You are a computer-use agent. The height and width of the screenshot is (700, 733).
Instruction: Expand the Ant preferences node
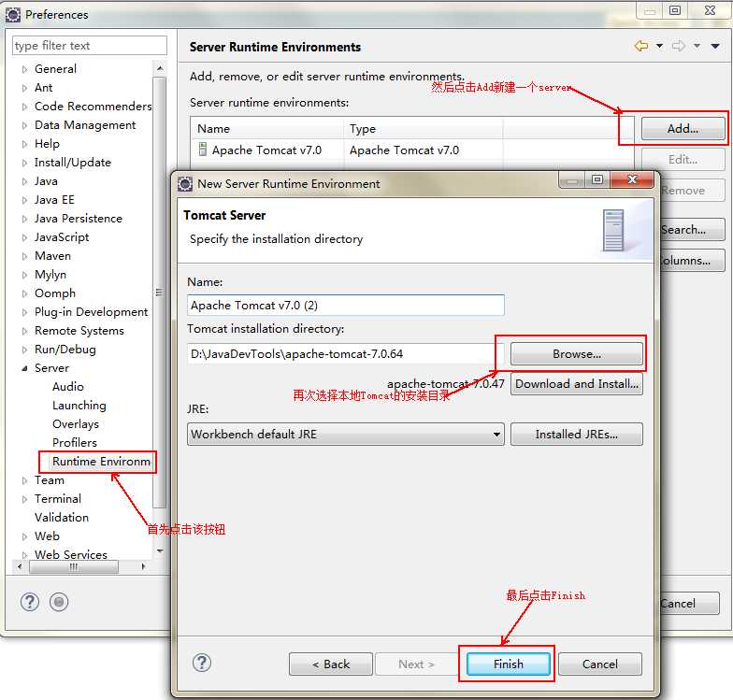tap(24, 88)
